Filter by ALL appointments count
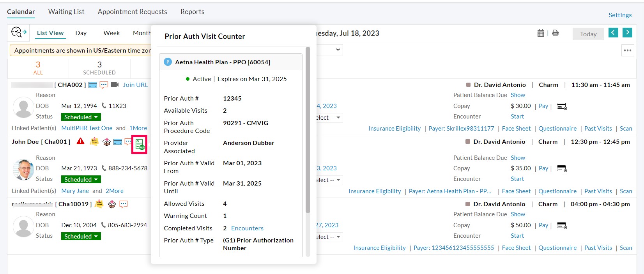The width and height of the screenshot is (644, 274). 38,68
